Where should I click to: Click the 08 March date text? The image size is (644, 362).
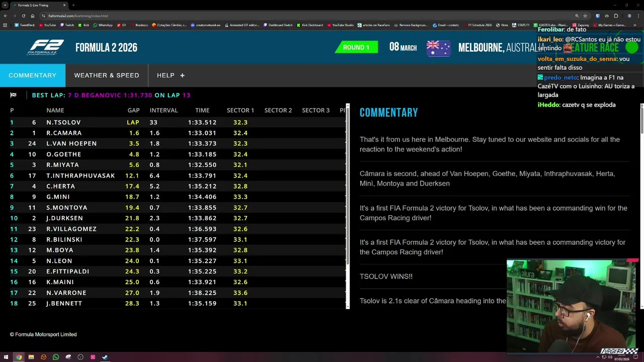tap(403, 47)
